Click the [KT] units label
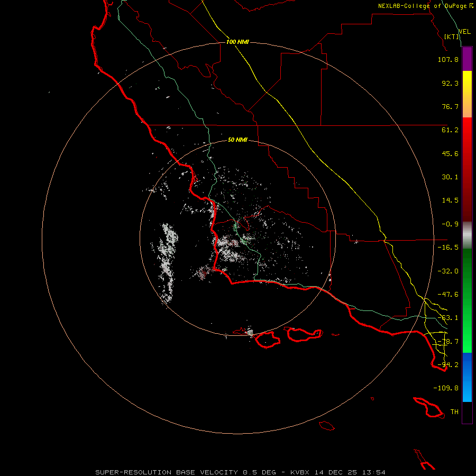 pos(452,36)
